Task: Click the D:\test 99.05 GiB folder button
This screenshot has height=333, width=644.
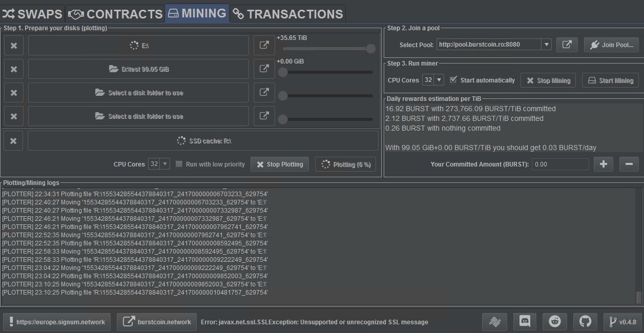Action: click(x=138, y=69)
